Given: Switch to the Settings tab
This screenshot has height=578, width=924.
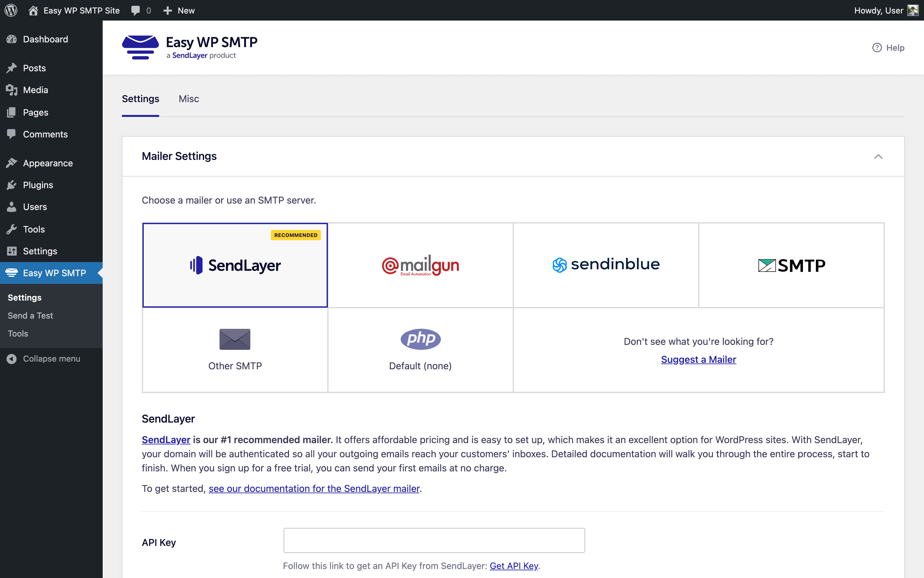Looking at the screenshot, I should click(141, 99).
